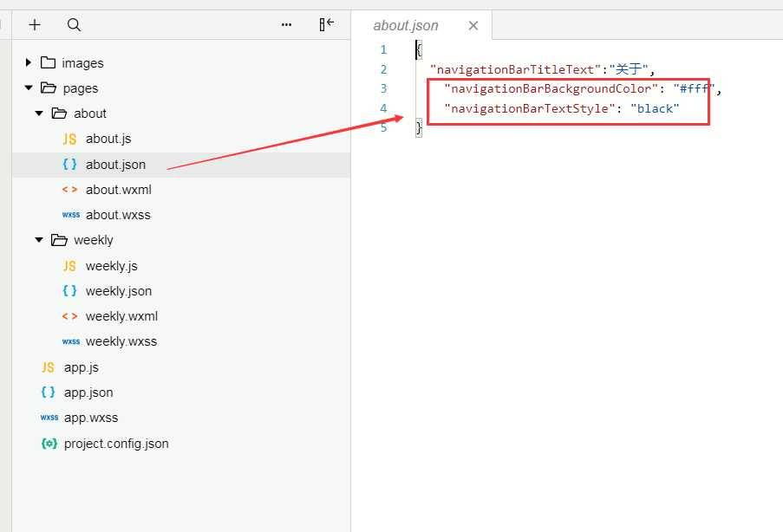Image resolution: width=783 pixels, height=532 pixels.
Task: Open the three-dots more options menu
Action: coord(286,24)
